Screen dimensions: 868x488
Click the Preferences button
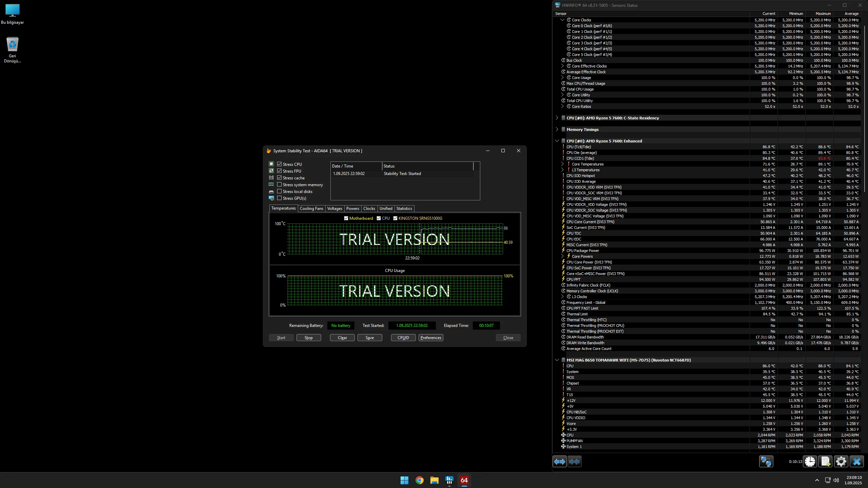click(x=430, y=338)
